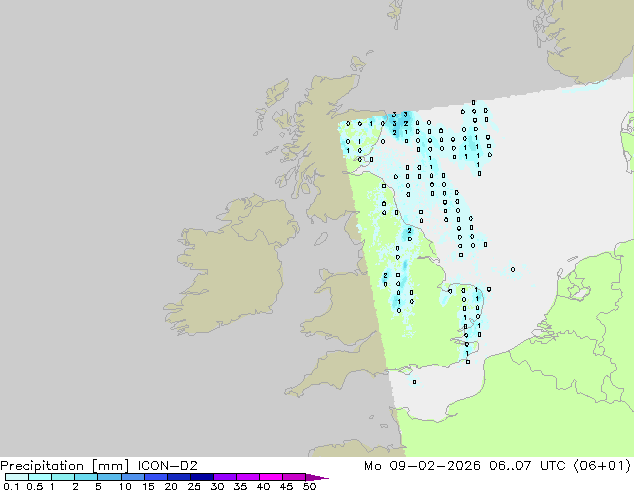Click the '(06+01)' forecast offset text

(x=602, y=466)
